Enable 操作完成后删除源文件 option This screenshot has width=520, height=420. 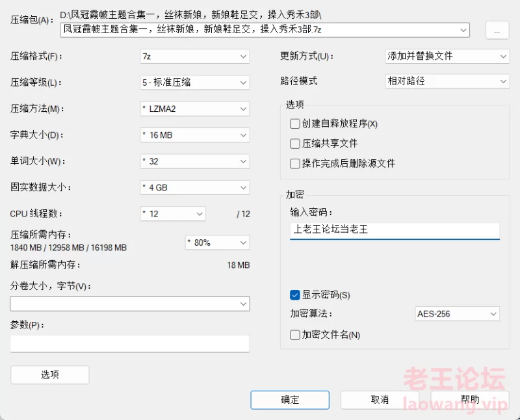(x=294, y=163)
